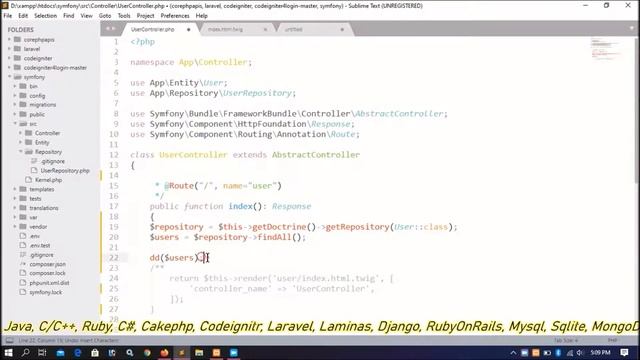Open the Help menu
This screenshot has width=640, height=360.
[202, 16]
